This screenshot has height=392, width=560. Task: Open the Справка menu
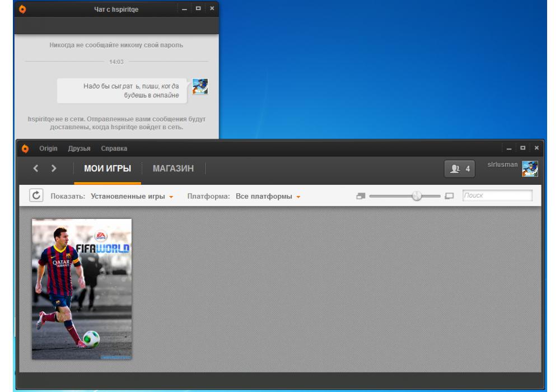114,148
